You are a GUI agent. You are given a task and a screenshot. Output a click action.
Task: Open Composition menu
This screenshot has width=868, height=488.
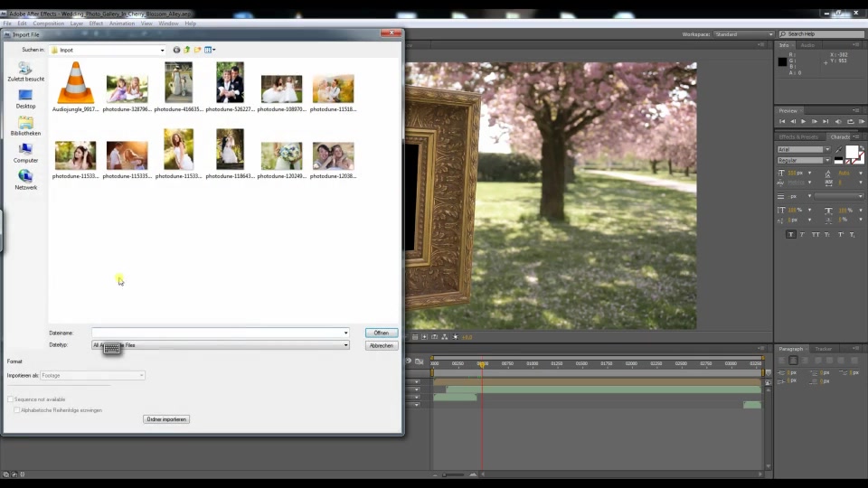[48, 23]
